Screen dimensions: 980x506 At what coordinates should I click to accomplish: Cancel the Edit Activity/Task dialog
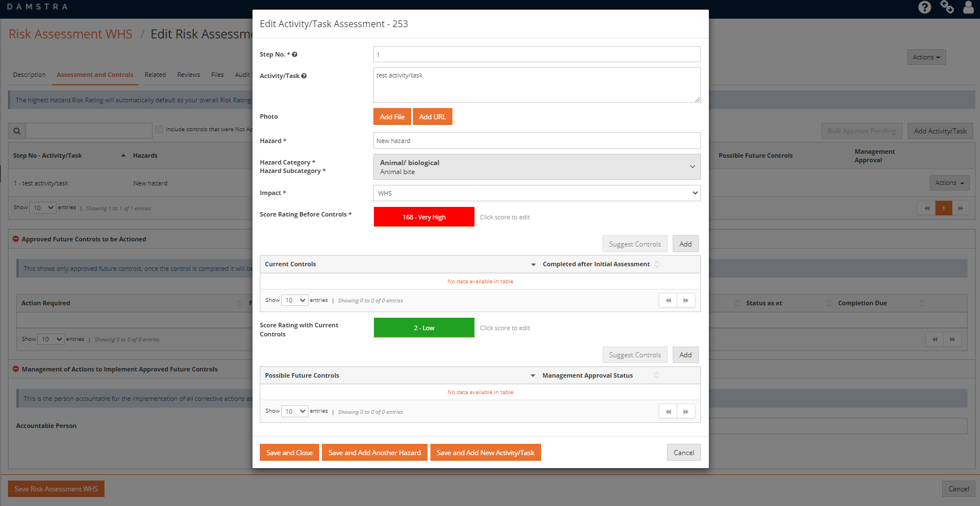click(684, 452)
